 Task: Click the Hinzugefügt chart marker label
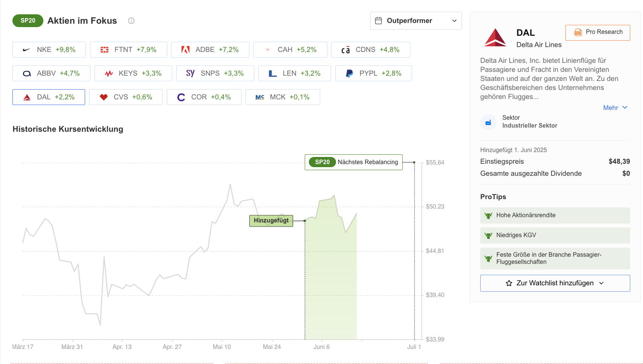coord(271,221)
